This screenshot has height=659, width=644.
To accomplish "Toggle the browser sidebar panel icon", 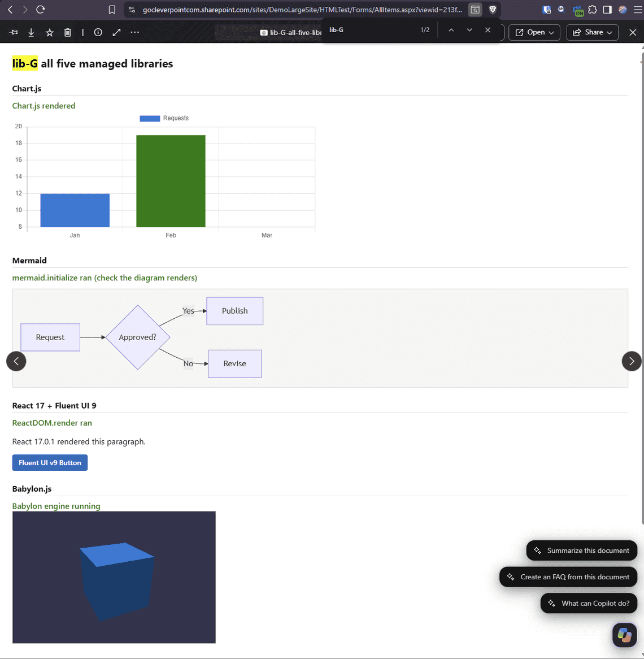I will click(x=607, y=9).
